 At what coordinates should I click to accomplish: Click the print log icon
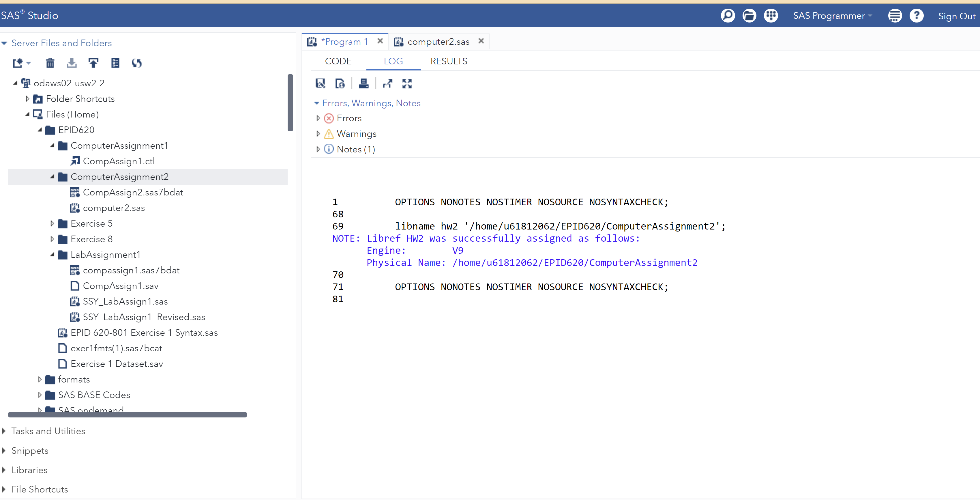(x=363, y=83)
